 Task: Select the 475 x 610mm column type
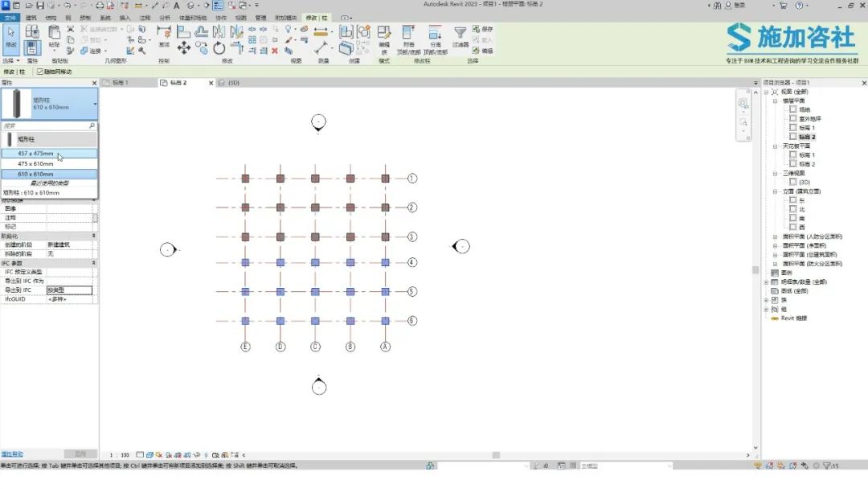49,164
